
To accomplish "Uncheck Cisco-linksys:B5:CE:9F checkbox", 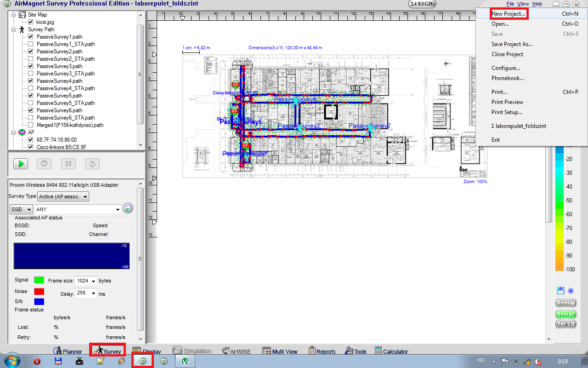I will pos(31,147).
